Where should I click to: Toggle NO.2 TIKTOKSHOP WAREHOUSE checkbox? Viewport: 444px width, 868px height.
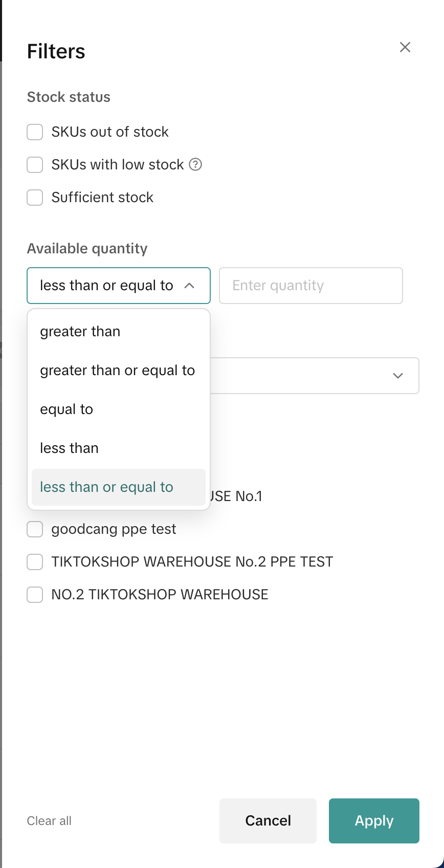click(x=35, y=595)
